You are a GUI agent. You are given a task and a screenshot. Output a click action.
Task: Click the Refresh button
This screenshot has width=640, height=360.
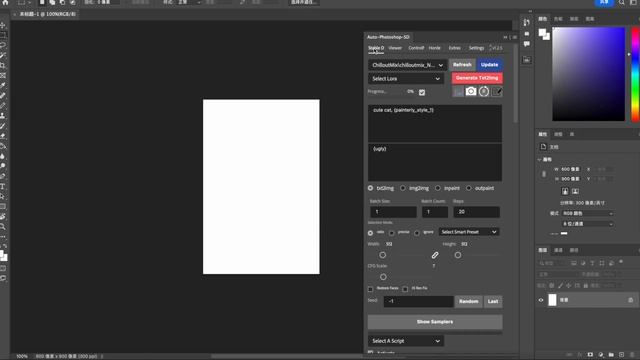click(462, 64)
